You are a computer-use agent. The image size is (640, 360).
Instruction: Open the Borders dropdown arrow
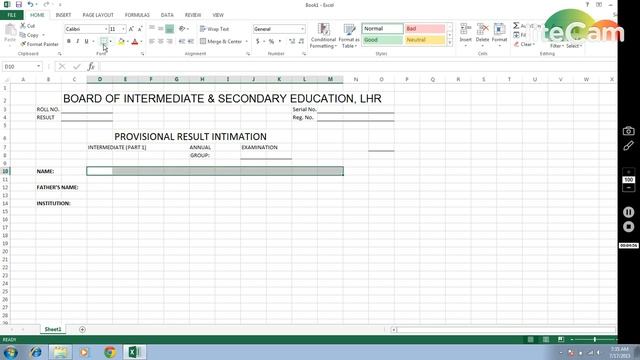point(111,41)
